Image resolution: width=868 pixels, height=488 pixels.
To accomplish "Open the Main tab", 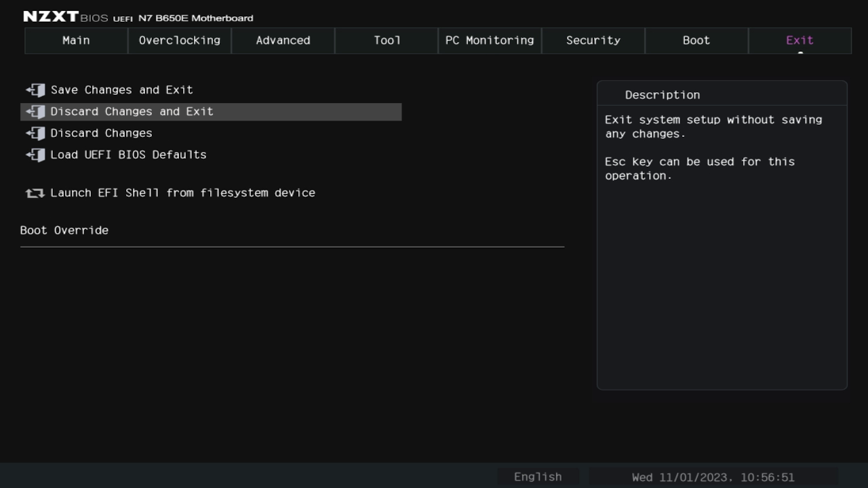I will (76, 41).
